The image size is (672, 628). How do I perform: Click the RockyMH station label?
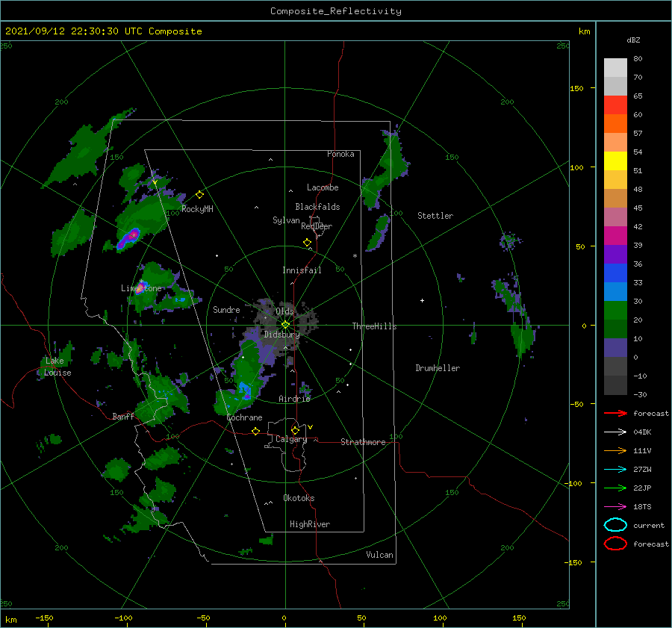[x=197, y=209]
